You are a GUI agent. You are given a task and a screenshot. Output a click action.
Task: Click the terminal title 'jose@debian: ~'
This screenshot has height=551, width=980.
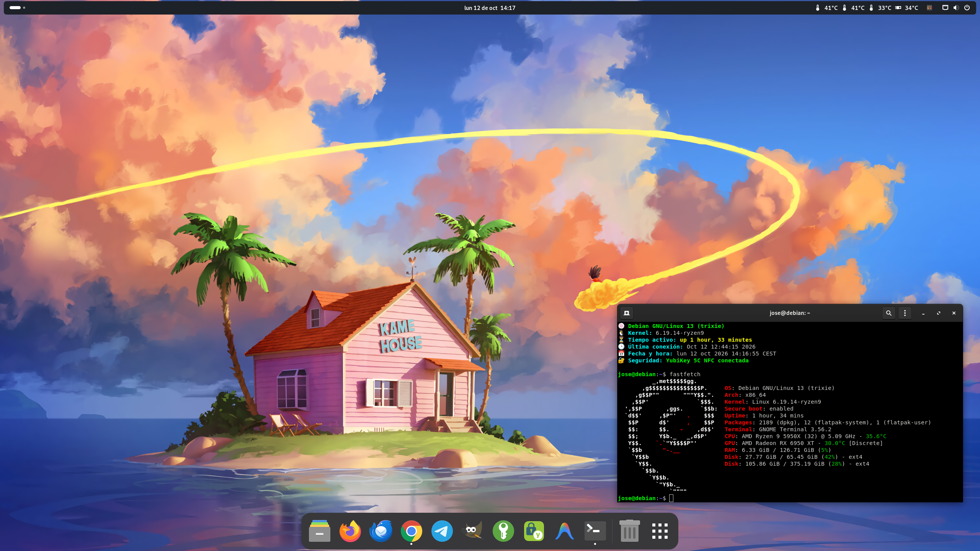tap(790, 313)
